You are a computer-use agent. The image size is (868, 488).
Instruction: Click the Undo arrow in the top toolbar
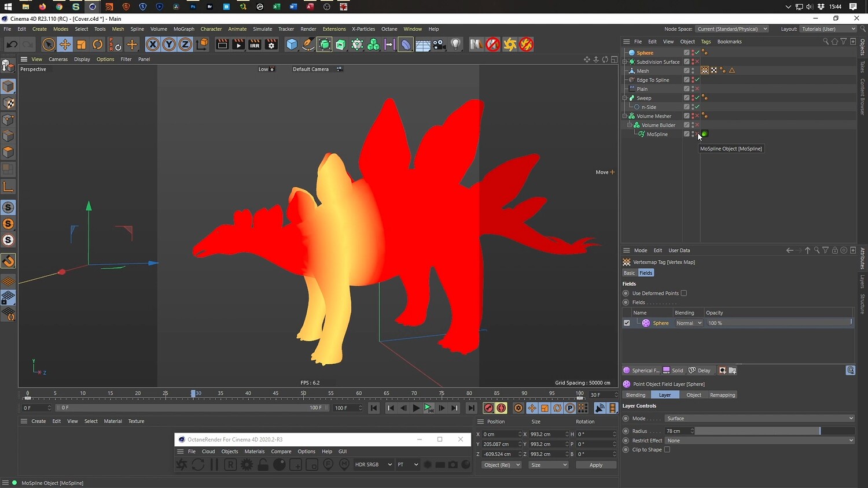(12, 45)
